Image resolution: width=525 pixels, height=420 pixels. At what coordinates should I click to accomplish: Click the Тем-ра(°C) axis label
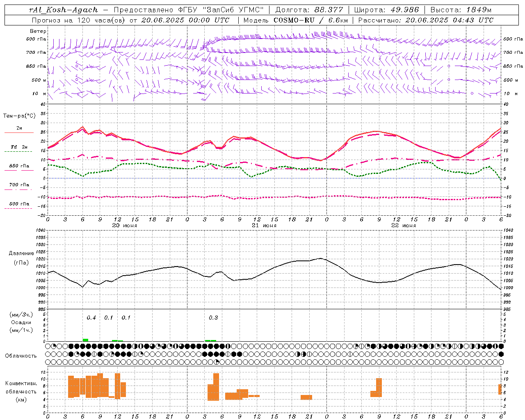click(x=19, y=116)
